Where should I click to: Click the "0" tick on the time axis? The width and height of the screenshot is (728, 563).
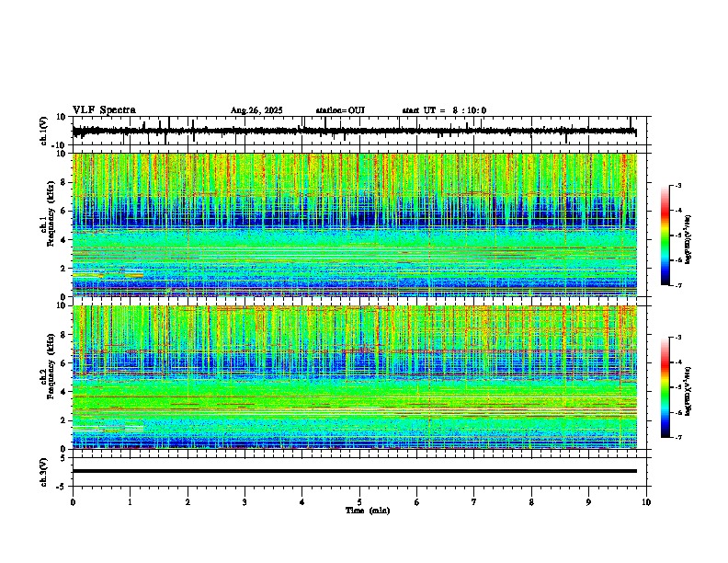[73, 502]
